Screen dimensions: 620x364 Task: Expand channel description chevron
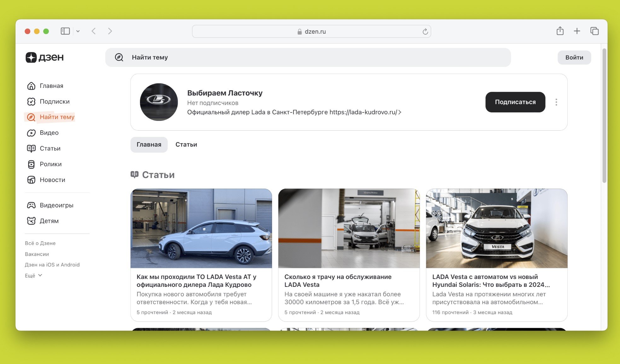point(400,112)
